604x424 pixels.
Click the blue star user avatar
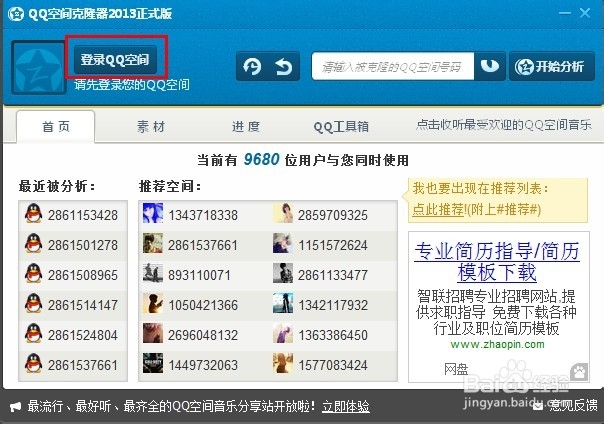39,68
